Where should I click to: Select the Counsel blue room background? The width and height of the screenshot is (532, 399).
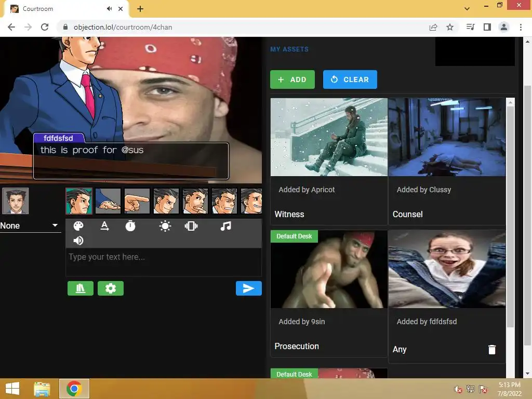point(447,137)
